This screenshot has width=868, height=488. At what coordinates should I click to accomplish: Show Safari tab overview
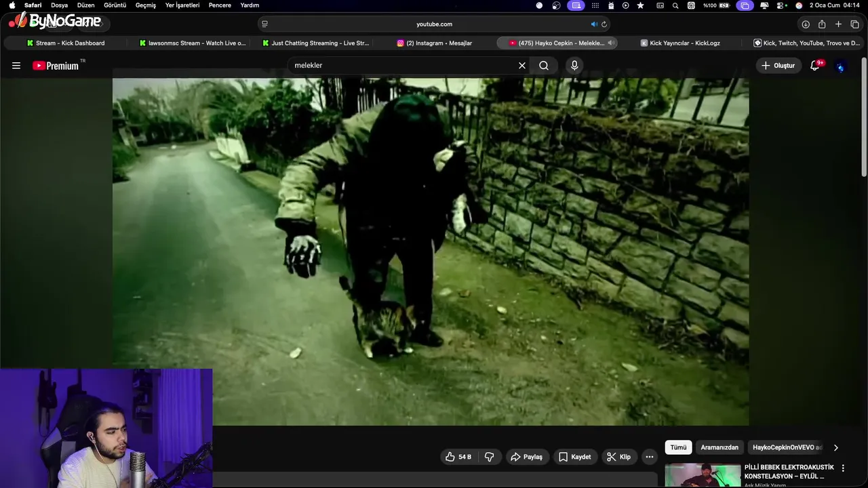(x=854, y=24)
